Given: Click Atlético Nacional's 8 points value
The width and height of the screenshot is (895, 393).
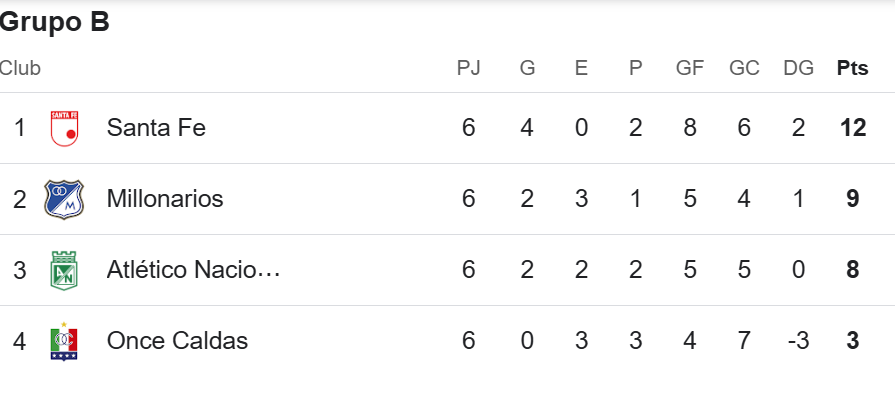Looking at the screenshot, I should tap(853, 269).
